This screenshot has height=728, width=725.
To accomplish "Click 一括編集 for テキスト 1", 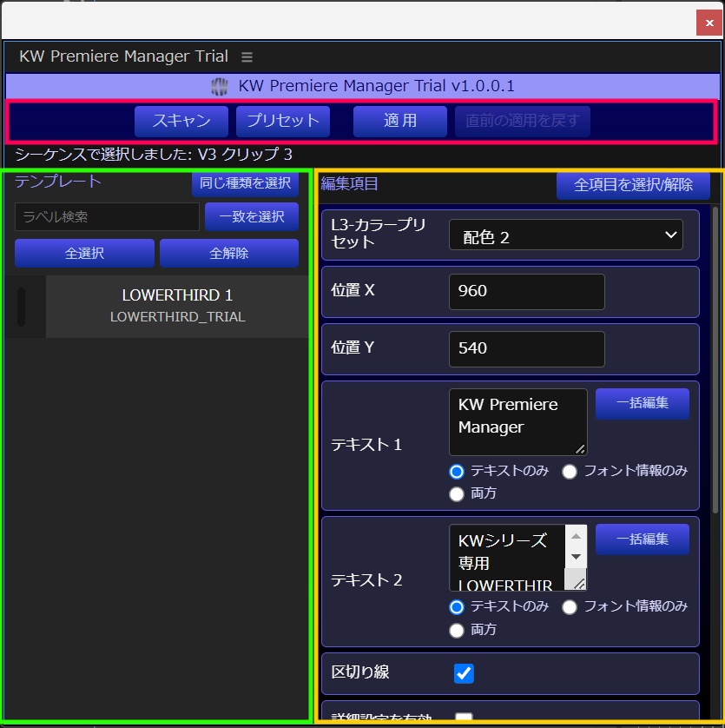I will tap(643, 403).
